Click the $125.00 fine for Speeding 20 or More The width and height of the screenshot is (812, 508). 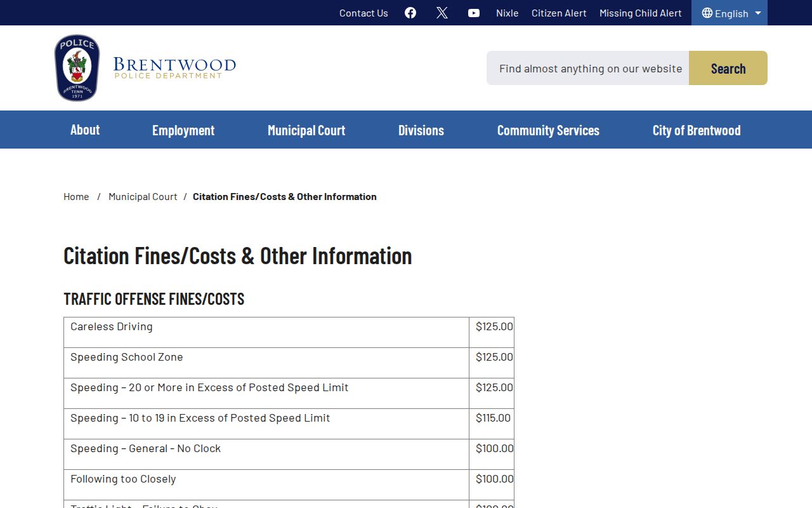point(494,387)
